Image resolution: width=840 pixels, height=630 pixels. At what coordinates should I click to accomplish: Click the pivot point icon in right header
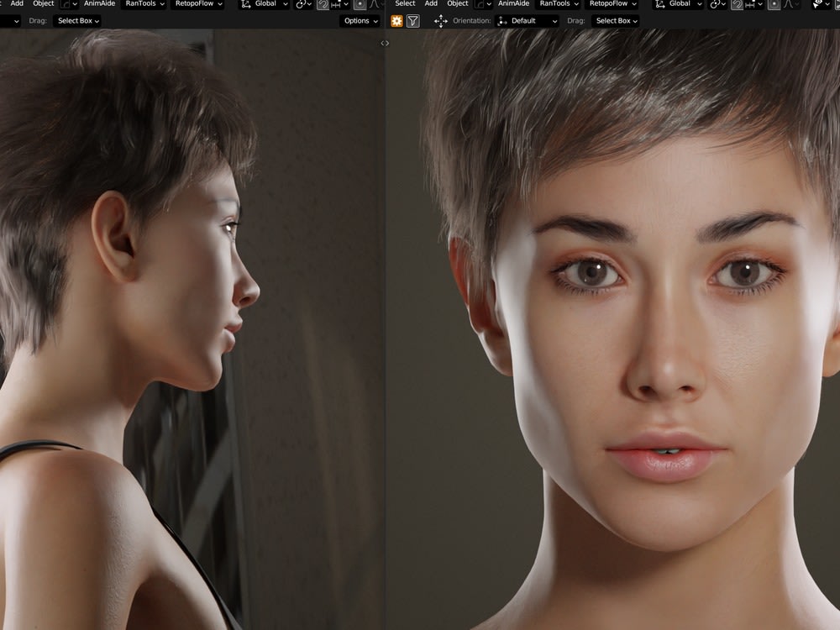pyautogui.click(x=715, y=4)
